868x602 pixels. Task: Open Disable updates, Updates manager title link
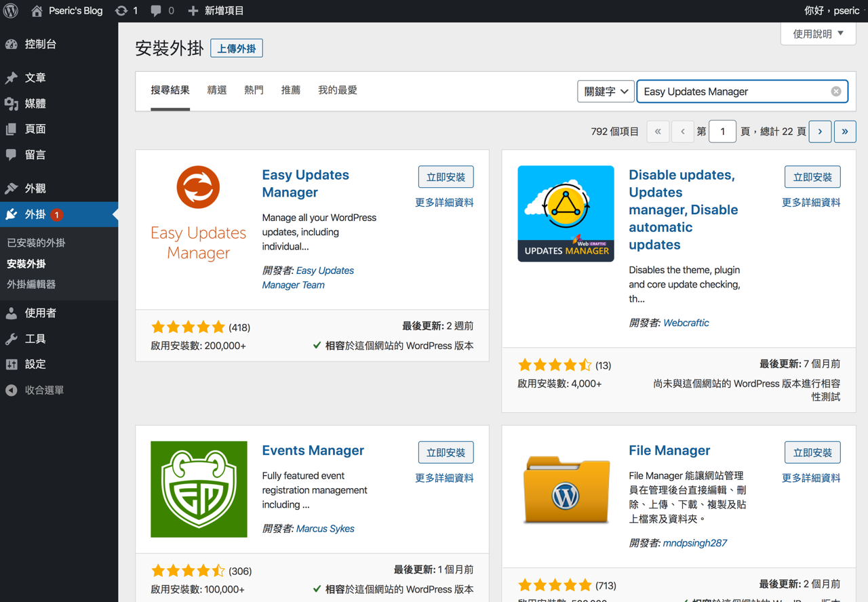(684, 209)
